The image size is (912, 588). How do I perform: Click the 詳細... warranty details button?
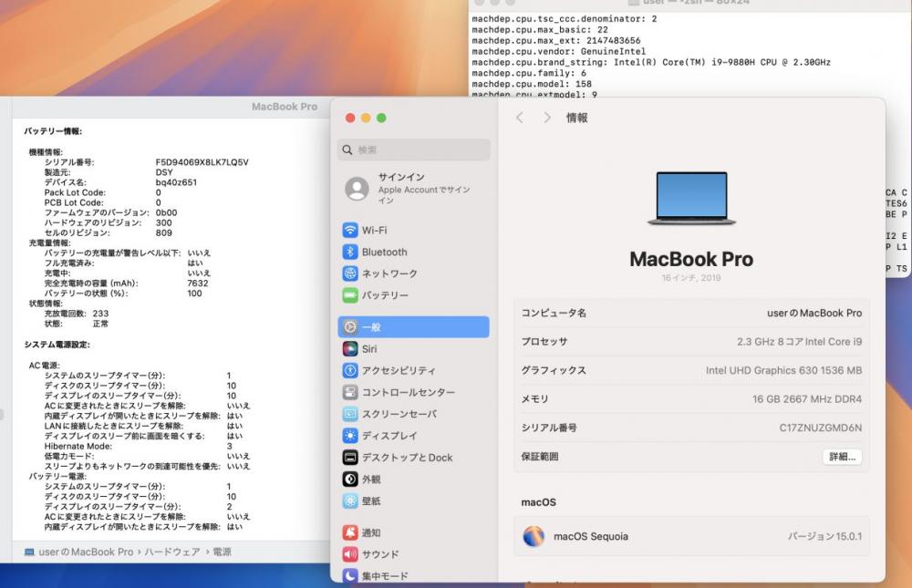coord(842,457)
